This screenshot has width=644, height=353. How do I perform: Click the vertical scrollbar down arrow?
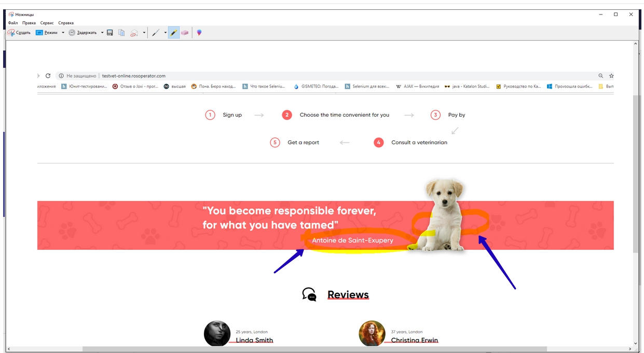tap(636, 343)
